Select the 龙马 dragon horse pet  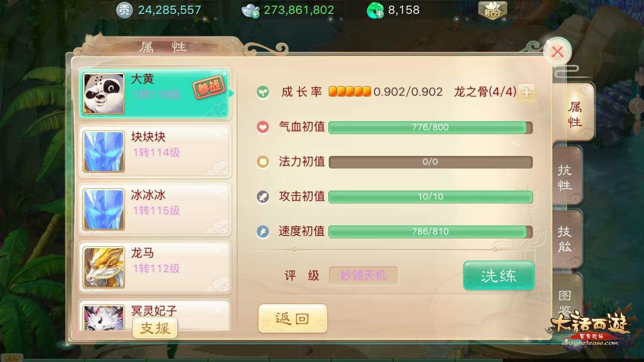(x=154, y=267)
